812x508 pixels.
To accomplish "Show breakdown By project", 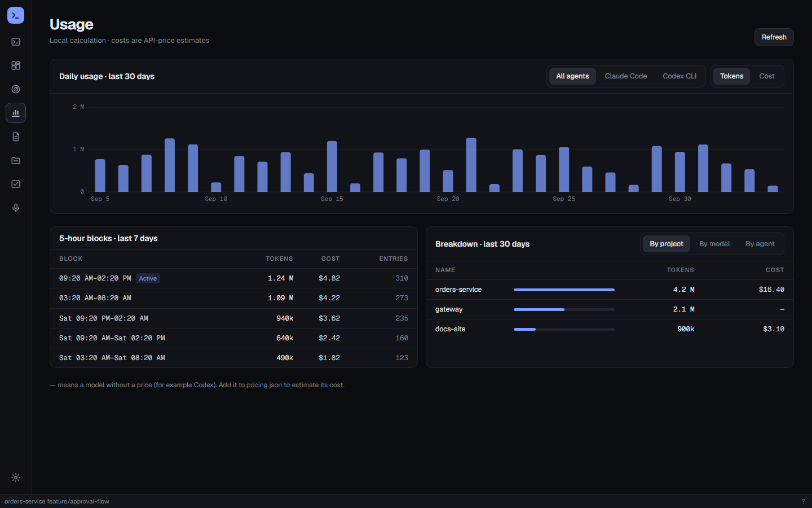I will (666, 244).
